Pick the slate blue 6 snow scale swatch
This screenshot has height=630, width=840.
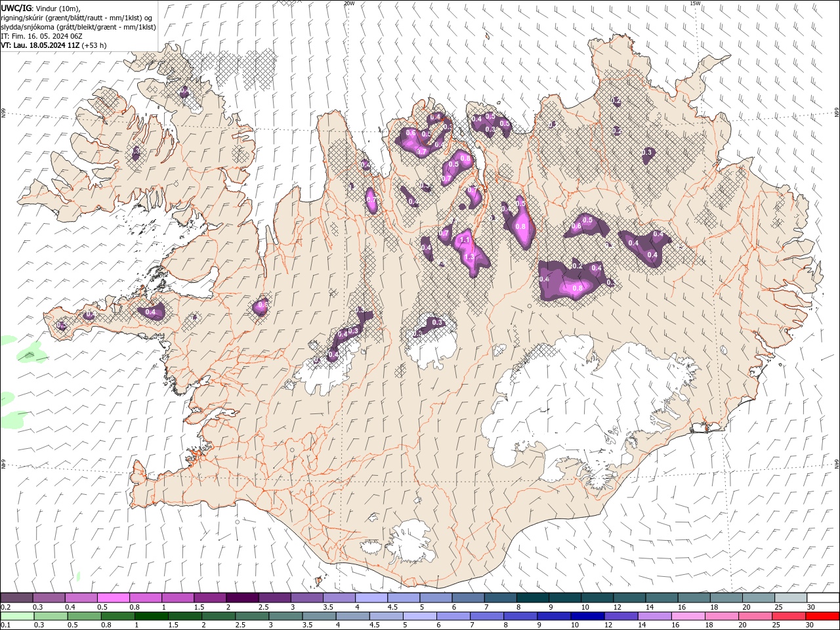[468, 597]
